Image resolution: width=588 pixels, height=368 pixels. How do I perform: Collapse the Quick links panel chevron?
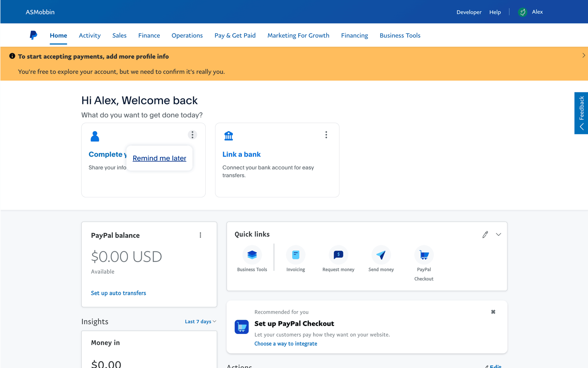499,235
